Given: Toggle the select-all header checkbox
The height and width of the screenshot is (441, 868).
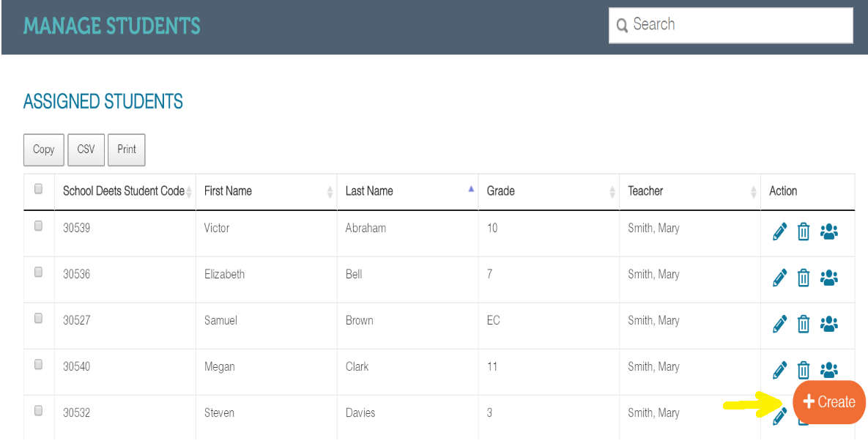Looking at the screenshot, I should (39, 189).
